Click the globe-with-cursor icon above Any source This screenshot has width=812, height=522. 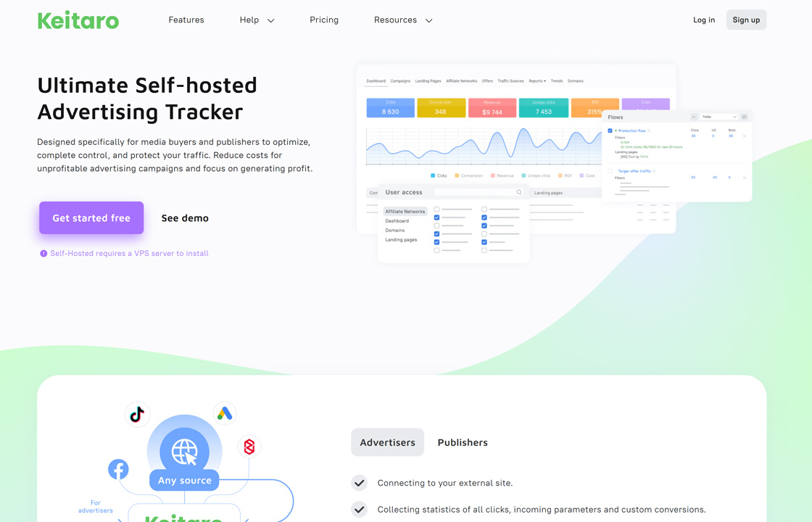coord(185,452)
